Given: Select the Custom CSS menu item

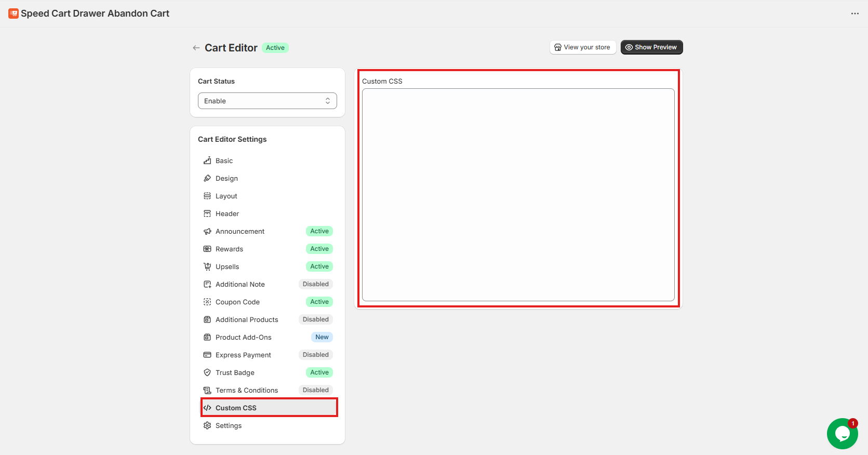Looking at the screenshot, I should tap(236, 408).
